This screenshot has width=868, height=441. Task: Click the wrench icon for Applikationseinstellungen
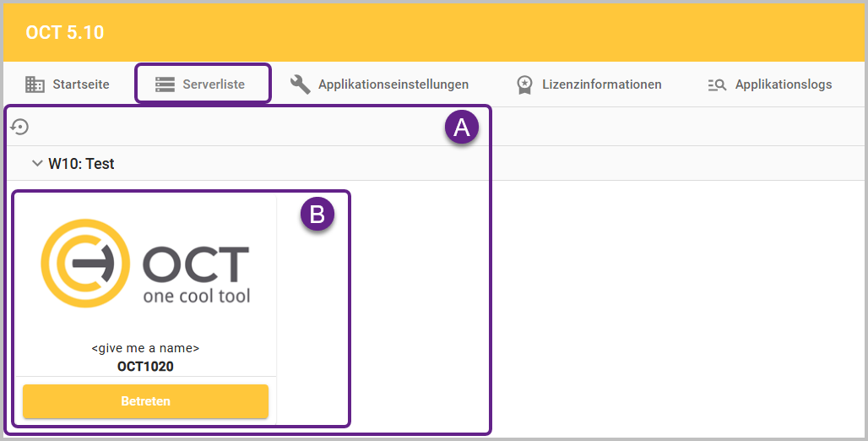coord(300,84)
